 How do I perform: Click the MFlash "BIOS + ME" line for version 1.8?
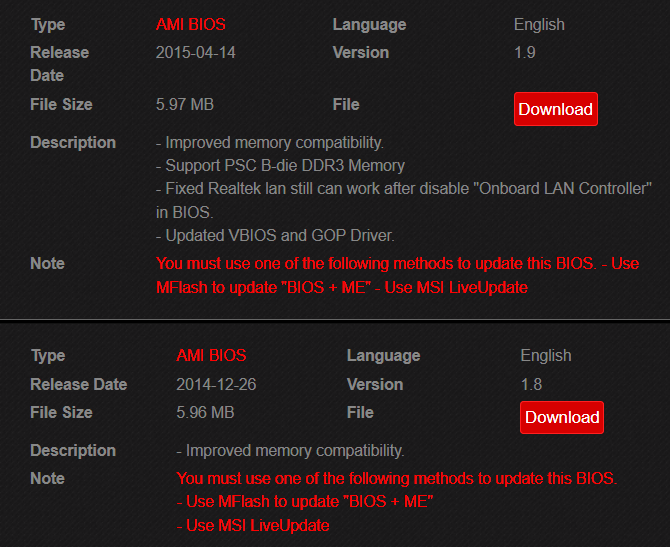(x=304, y=502)
